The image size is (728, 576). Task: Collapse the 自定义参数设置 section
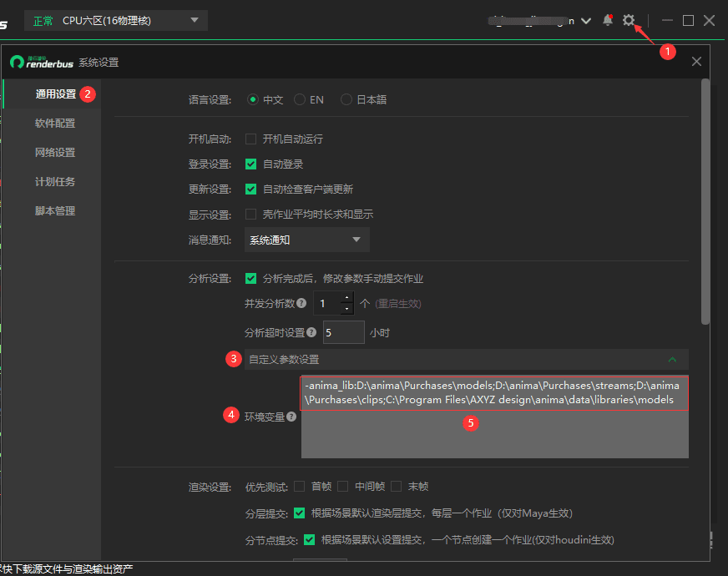point(672,359)
